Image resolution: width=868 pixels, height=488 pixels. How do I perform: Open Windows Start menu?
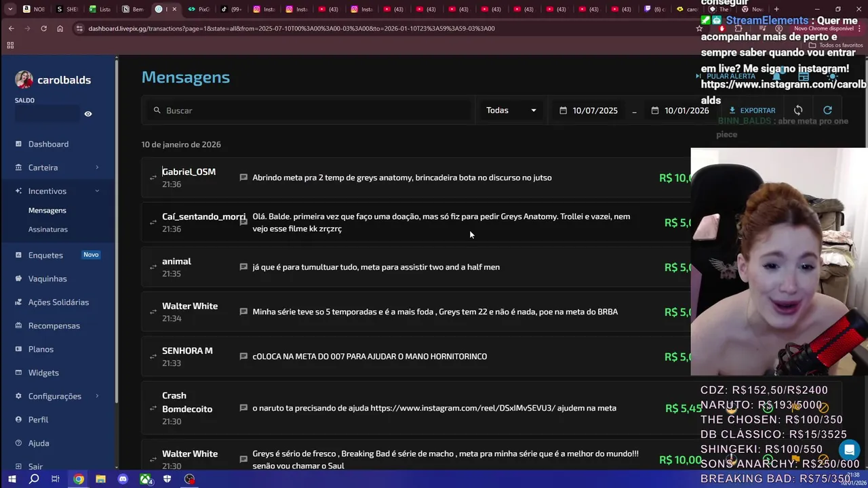coord(12,479)
